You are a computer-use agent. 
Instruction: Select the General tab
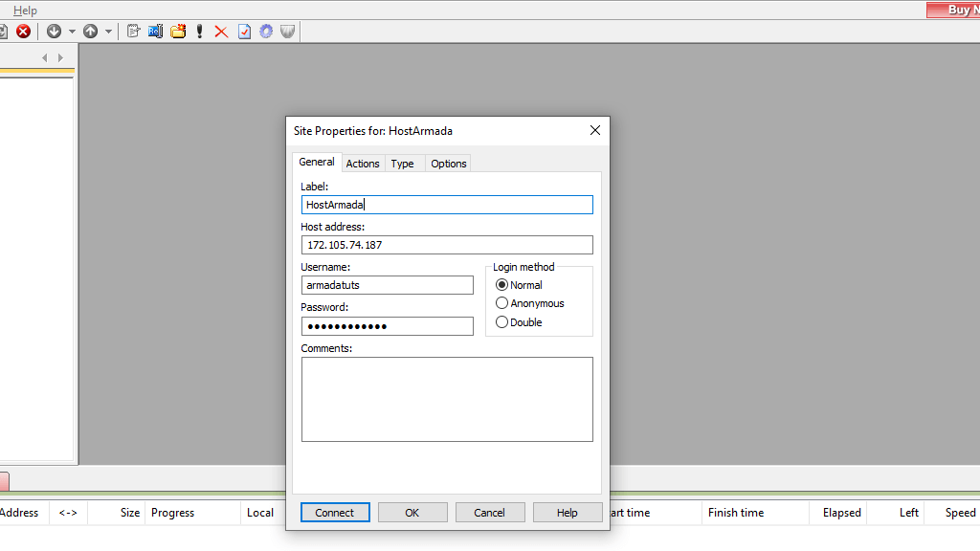316,162
